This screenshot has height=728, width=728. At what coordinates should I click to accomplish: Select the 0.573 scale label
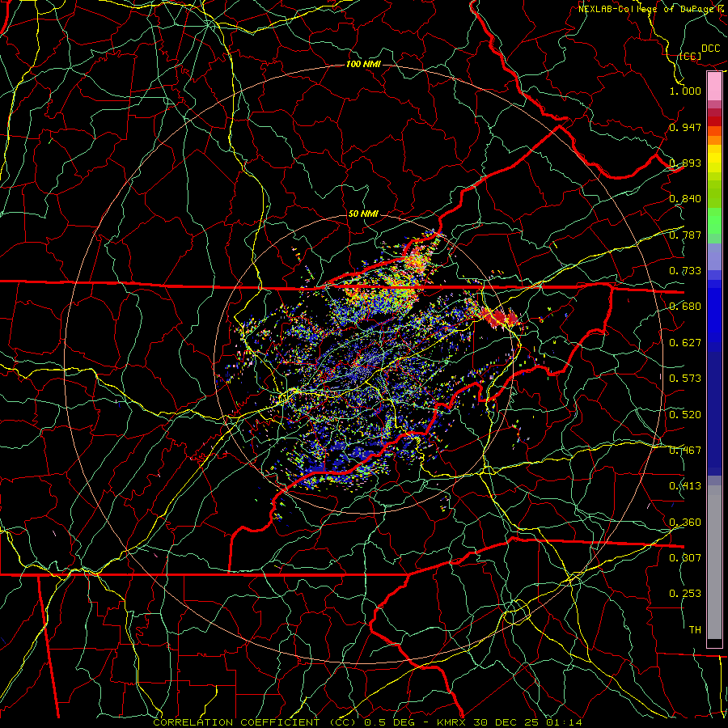click(685, 379)
